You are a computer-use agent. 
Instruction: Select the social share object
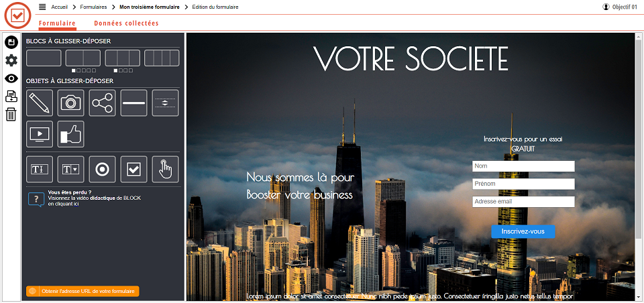click(103, 103)
